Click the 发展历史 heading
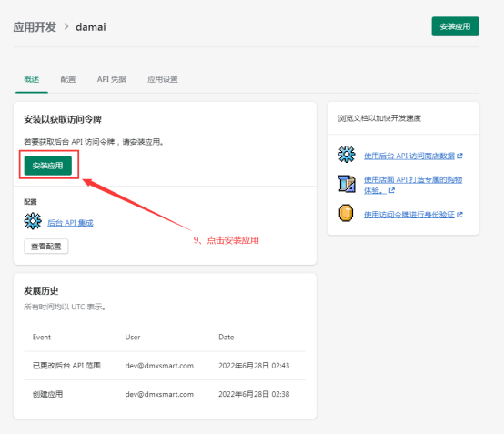 (x=41, y=290)
